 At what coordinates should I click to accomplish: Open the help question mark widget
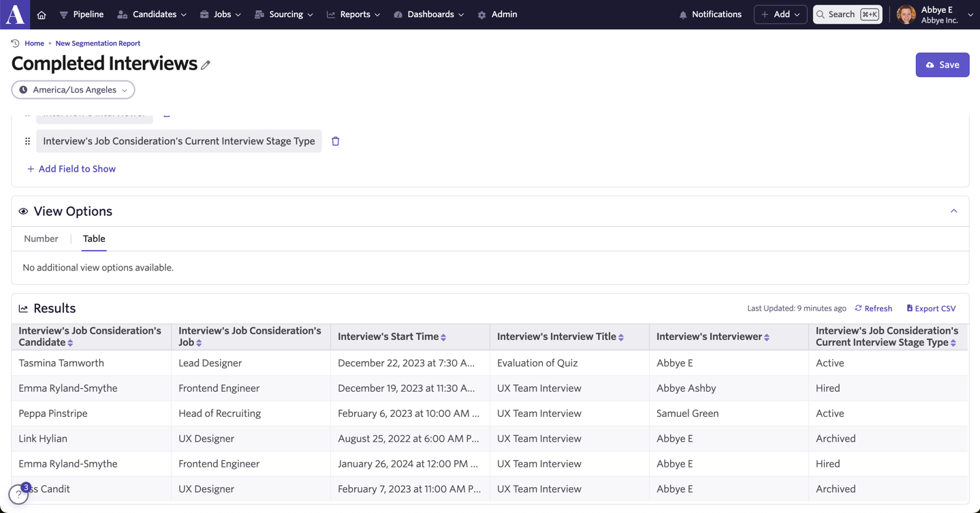point(18,494)
